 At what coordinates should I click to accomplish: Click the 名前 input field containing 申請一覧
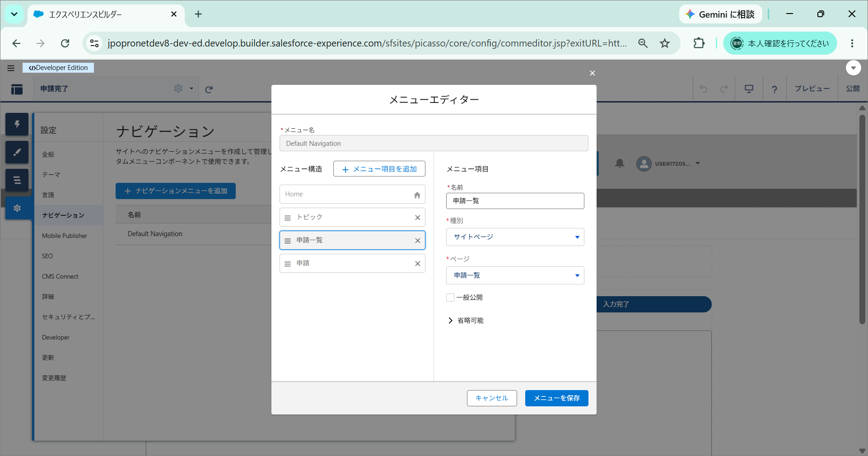515,201
